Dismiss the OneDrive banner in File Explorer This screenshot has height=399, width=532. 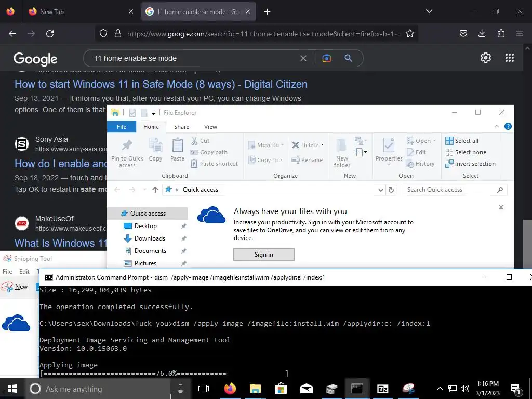tap(501, 207)
